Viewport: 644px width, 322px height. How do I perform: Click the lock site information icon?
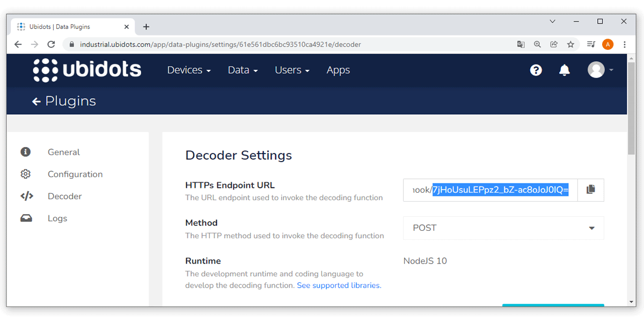(71, 45)
